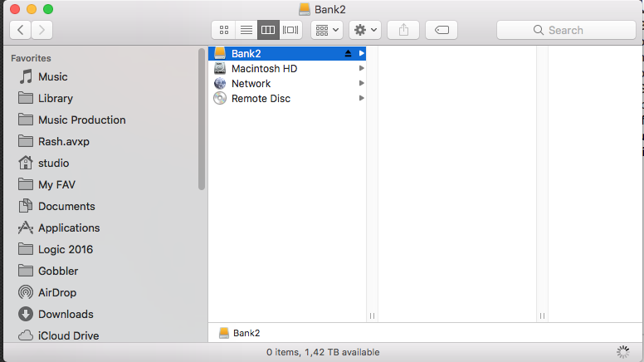Image resolution: width=644 pixels, height=362 pixels.
Task: Click the Bank2 title bar proxy icon
Action: click(305, 9)
